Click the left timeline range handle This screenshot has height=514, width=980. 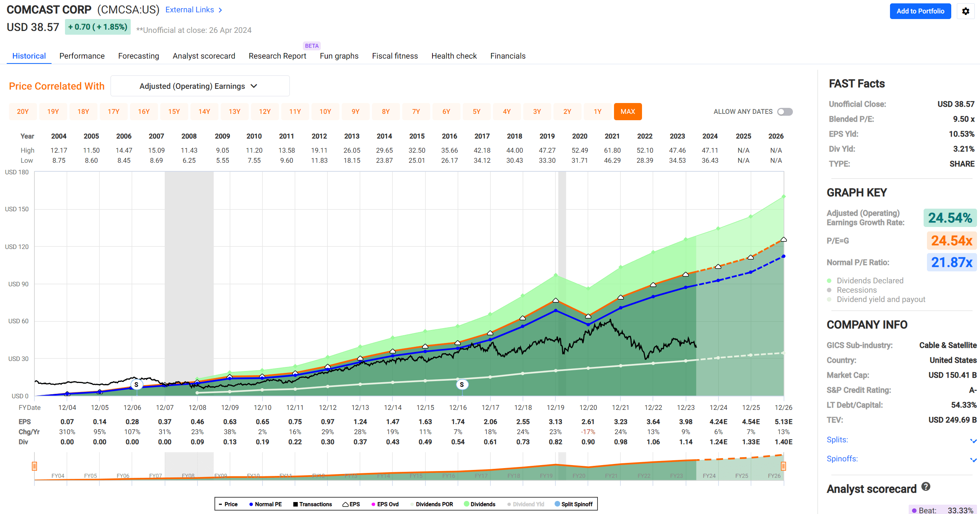35,465
